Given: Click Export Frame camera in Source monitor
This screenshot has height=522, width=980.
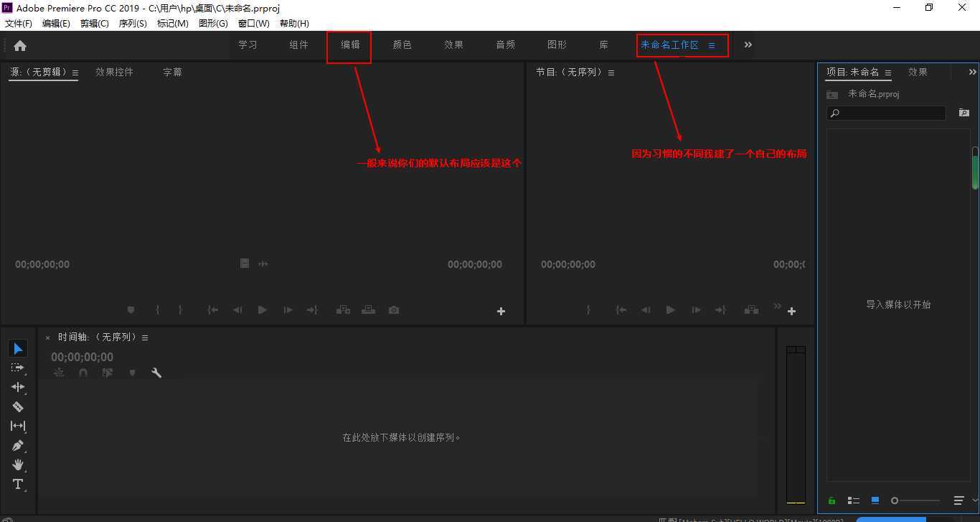Looking at the screenshot, I should click(394, 310).
